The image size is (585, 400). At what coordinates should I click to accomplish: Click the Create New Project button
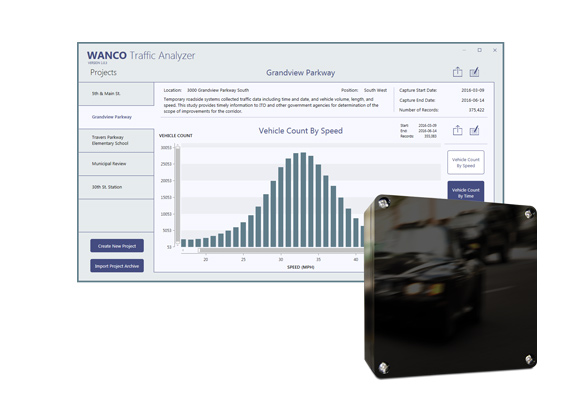117,246
